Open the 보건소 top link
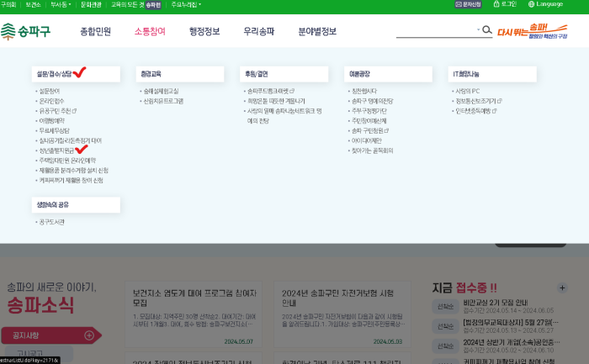This screenshot has height=364, width=589. [x=33, y=4]
